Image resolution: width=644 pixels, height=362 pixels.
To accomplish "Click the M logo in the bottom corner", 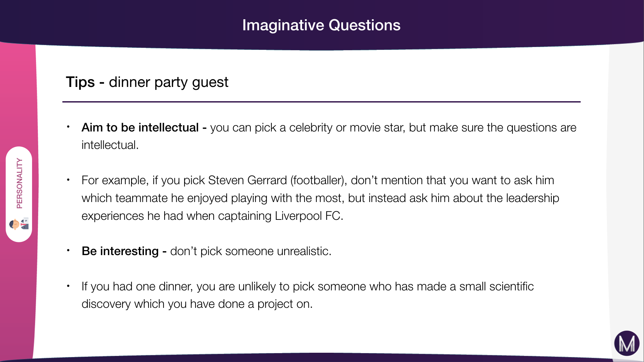I will [627, 343].
